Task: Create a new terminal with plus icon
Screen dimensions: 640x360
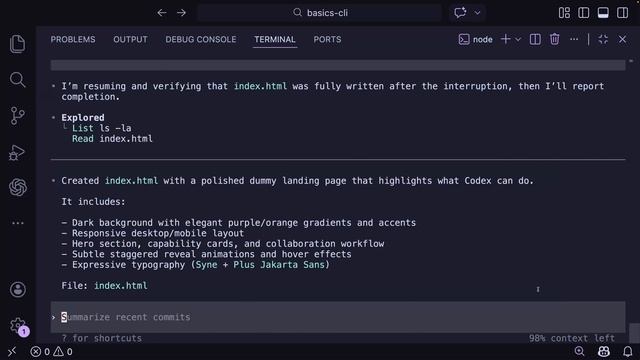Action: coord(505,39)
